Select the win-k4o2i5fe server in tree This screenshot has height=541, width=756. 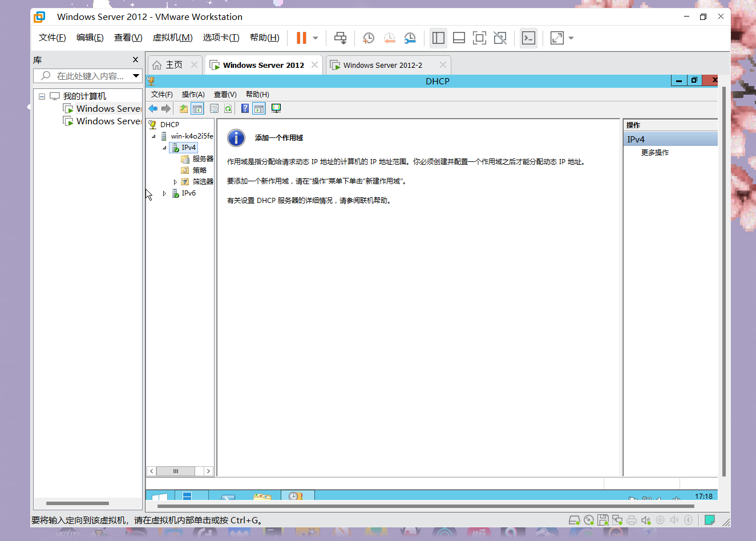pos(192,136)
